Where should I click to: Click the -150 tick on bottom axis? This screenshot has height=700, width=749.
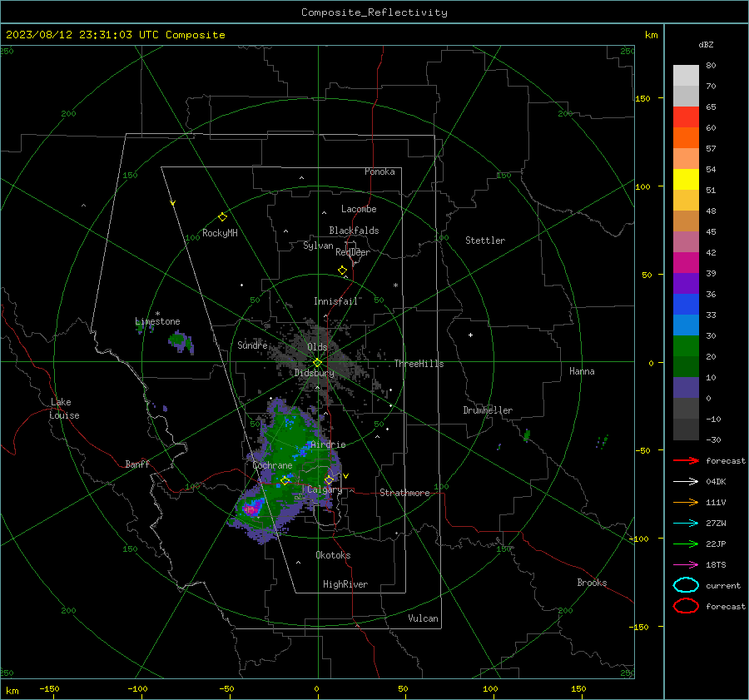pos(49,688)
